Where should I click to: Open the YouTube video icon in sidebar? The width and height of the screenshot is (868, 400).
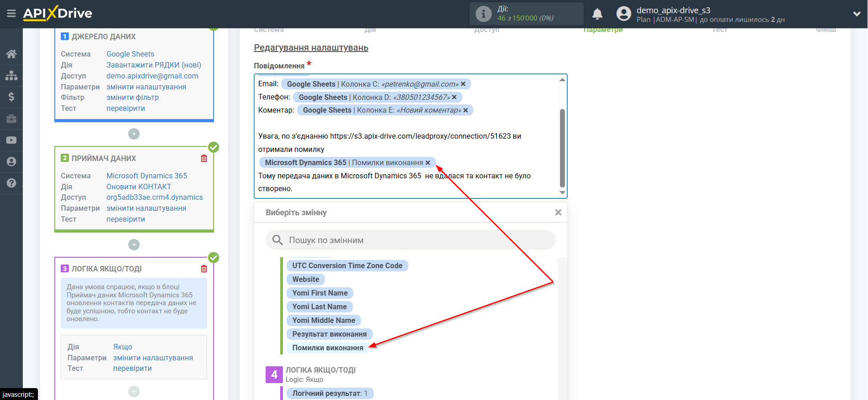11,140
